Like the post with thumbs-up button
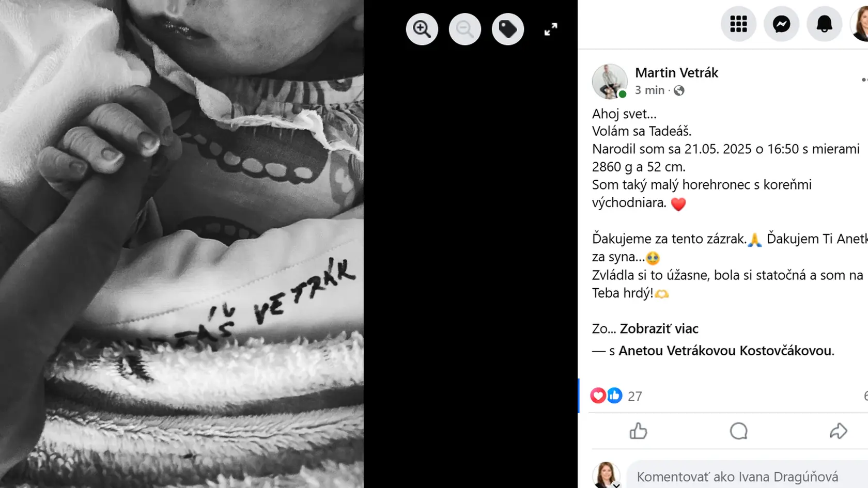Image resolution: width=868 pixels, height=488 pixels. tap(639, 431)
